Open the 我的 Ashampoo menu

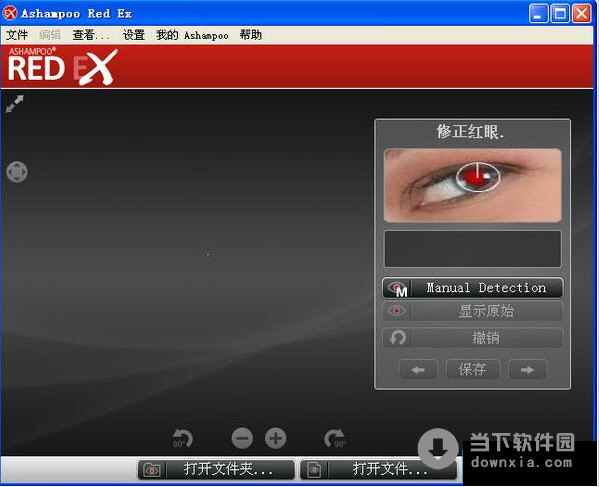pyautogui.click(x=192, y=35)
